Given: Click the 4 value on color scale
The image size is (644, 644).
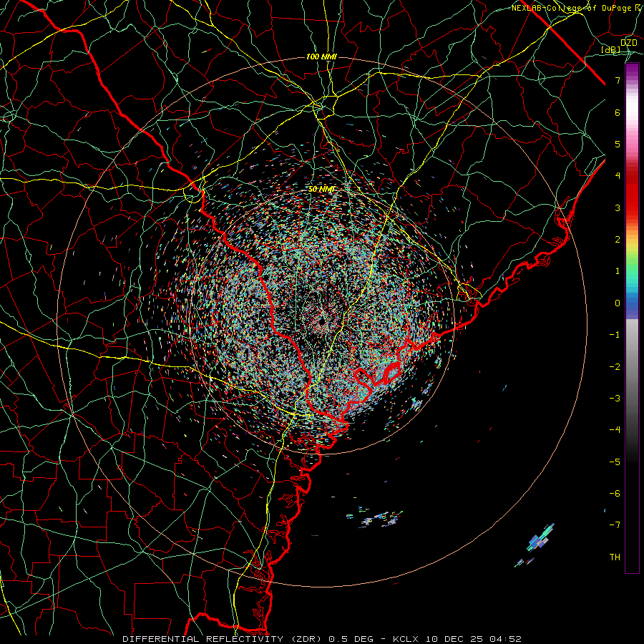Looking at the screenshot, I should (x=618, y=176).
